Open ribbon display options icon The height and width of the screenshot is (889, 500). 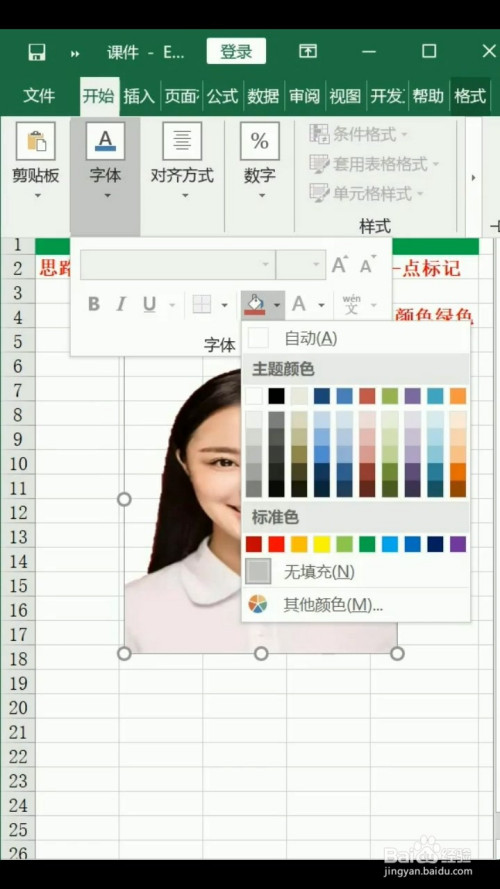(x=308, y=51)
